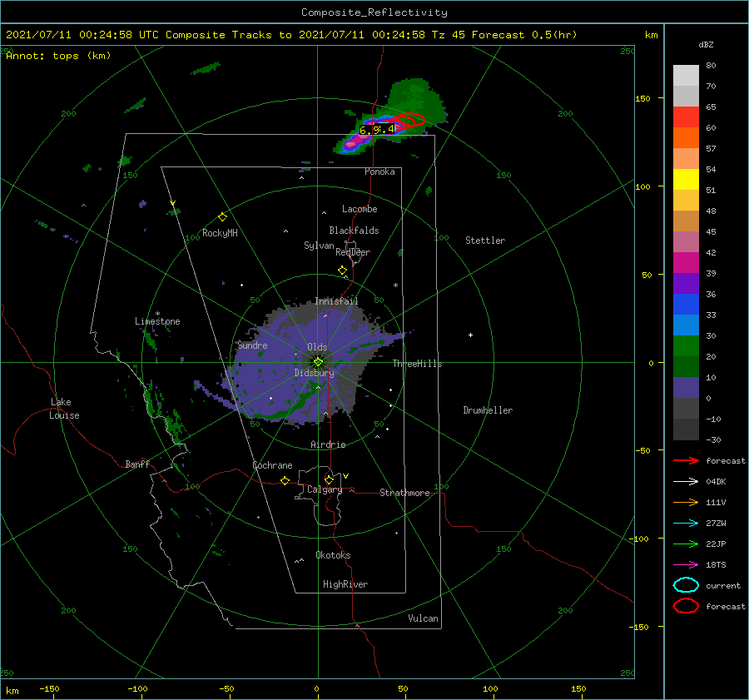Click the cyan current ellipse icon
Viewport: 749px width, 700px height.
click(x=686, y=585)
